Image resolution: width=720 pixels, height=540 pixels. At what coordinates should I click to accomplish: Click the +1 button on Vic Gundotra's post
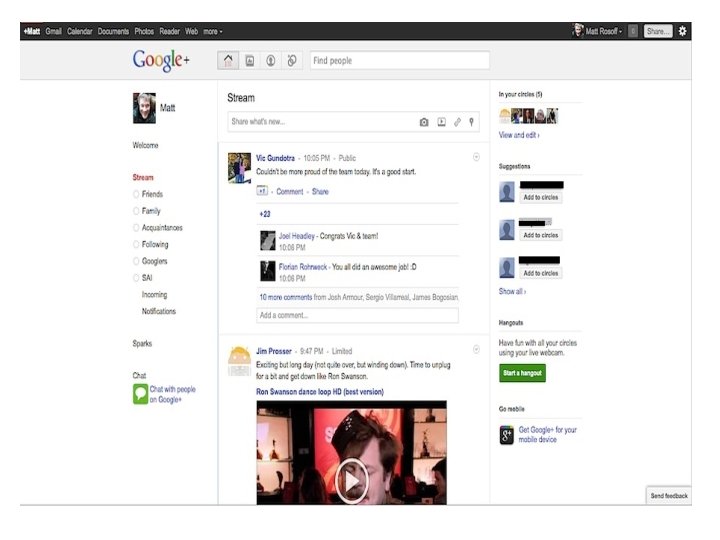click(x=262, y=191)
